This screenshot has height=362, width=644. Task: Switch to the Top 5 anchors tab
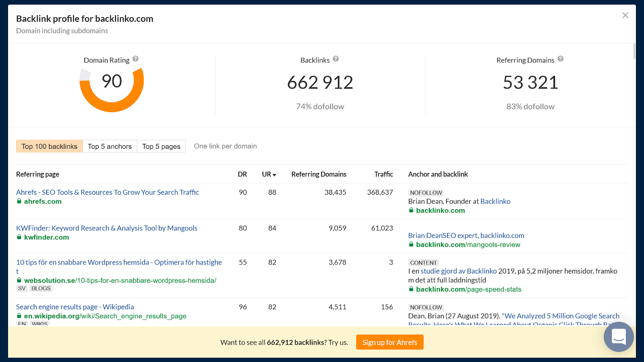[x=110, y=146]
